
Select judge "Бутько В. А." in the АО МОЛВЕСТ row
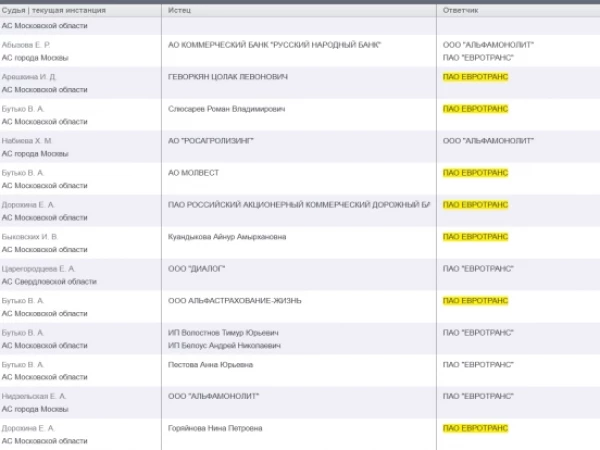[x=23, y=173]
